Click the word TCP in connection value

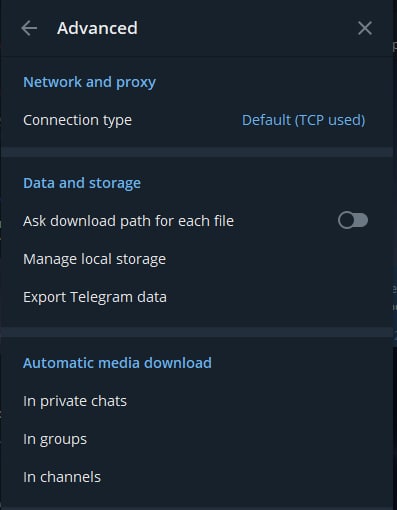point(311,120)
